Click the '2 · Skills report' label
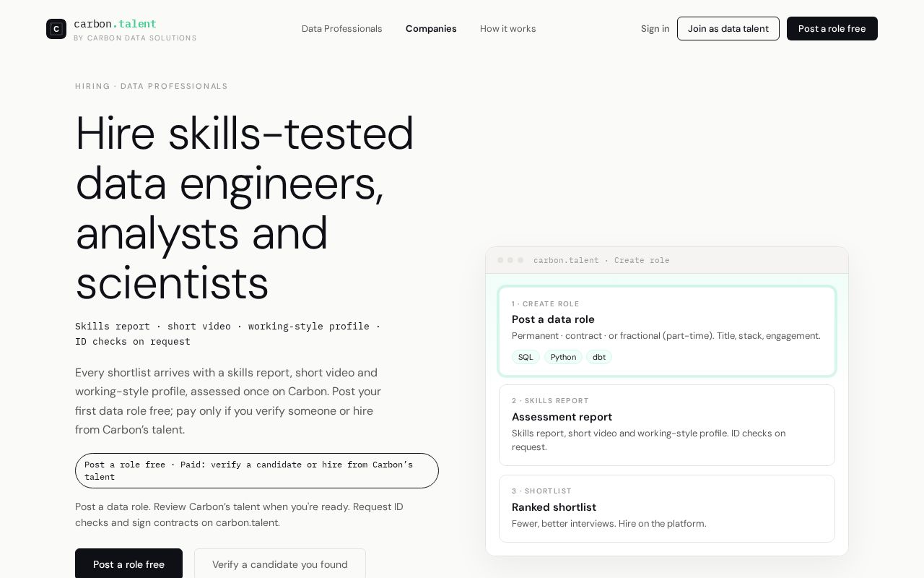The width and height of the screenshot is (924, 578). (x=550, y=401)
